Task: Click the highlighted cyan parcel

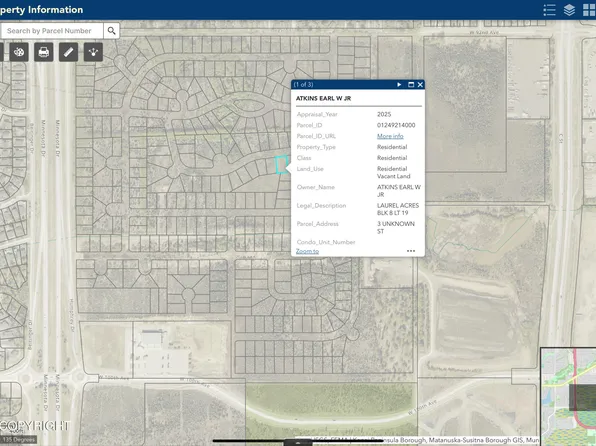Action: pos(281,165)
